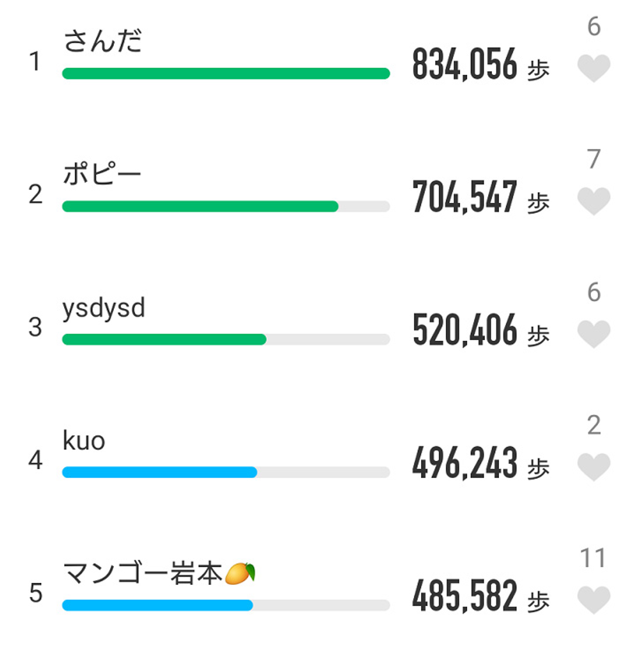Select the 496,243 step count
644x653 pixels.
click(x=465, y=463)
